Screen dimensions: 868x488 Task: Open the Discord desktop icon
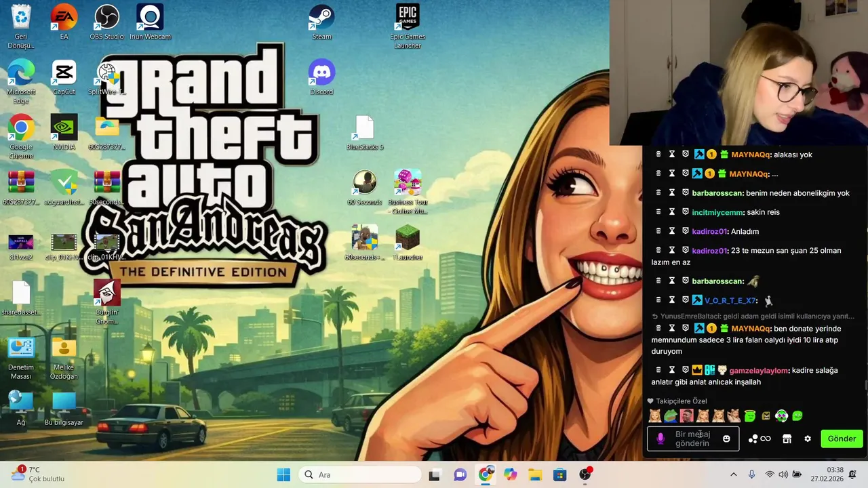pos(321,77)
